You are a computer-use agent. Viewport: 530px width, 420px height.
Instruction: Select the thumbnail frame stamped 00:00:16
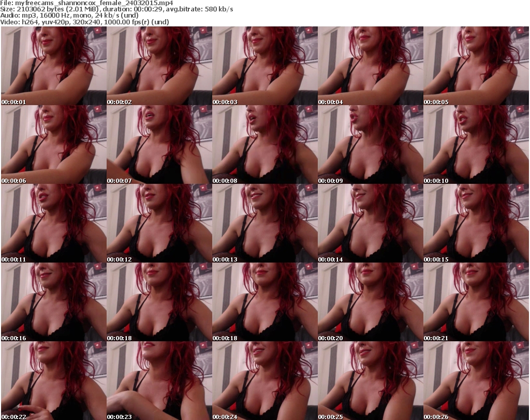pos(54,302)
